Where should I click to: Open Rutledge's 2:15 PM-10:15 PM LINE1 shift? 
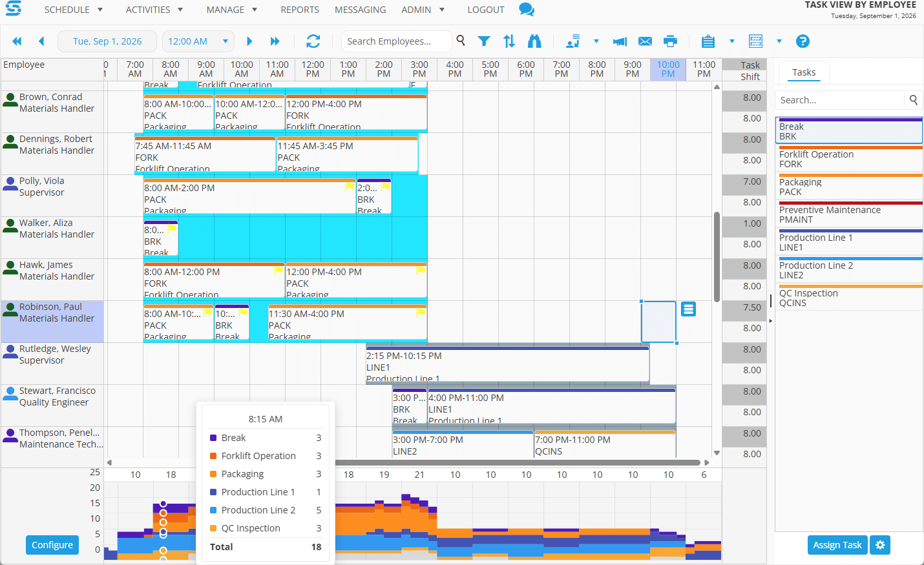tap(507, 364)
